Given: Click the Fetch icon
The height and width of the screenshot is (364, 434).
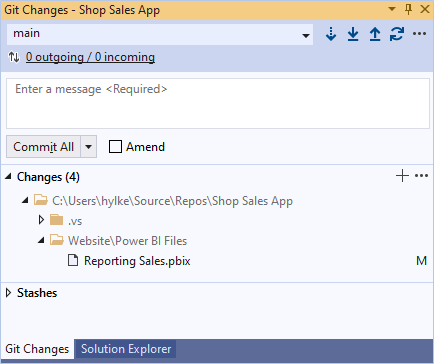Looking at the screenshot, I should 331,34.
